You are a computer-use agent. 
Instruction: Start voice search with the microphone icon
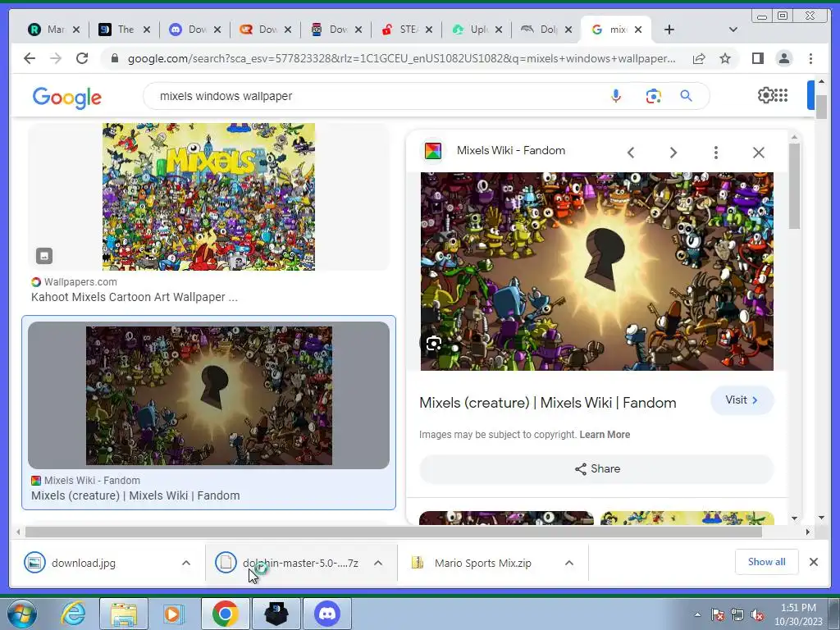616,96
